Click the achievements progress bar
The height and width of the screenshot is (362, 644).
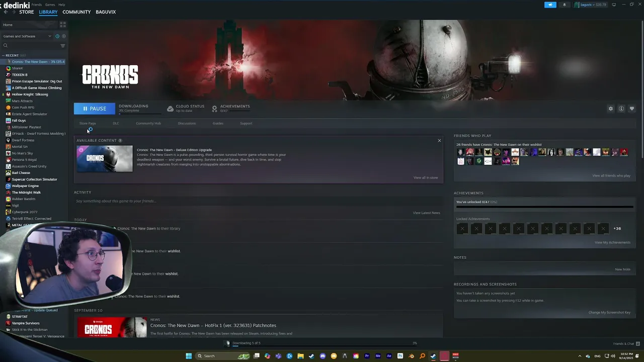[x=544, y=207]
